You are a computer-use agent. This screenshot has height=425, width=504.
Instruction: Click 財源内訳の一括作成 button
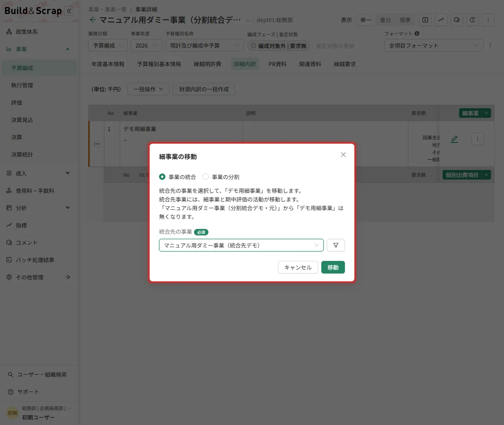tap(204, 89)
